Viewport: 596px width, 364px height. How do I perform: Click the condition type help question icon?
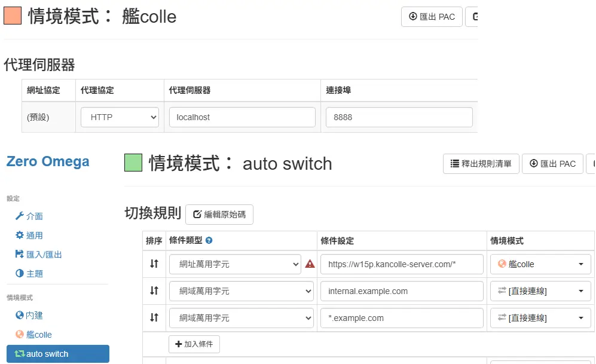[209, 241]
